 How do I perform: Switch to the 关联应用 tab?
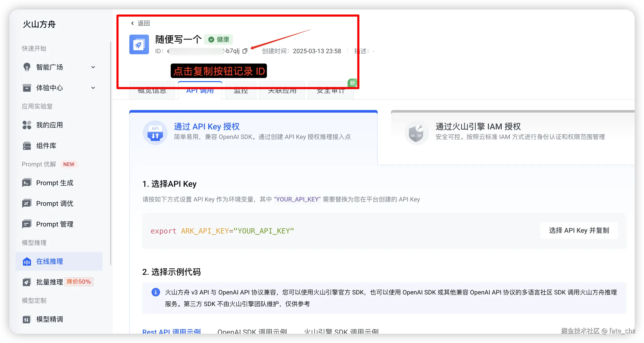[282, 91]
